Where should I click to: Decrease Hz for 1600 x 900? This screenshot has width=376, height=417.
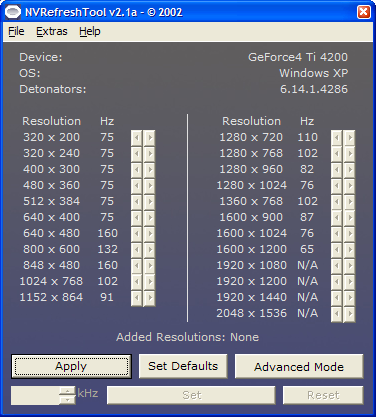tap(337, 218)
